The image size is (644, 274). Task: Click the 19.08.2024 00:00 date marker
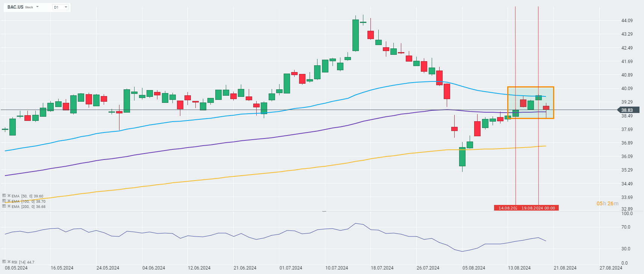pyautogui.click(x=538, y=208)
